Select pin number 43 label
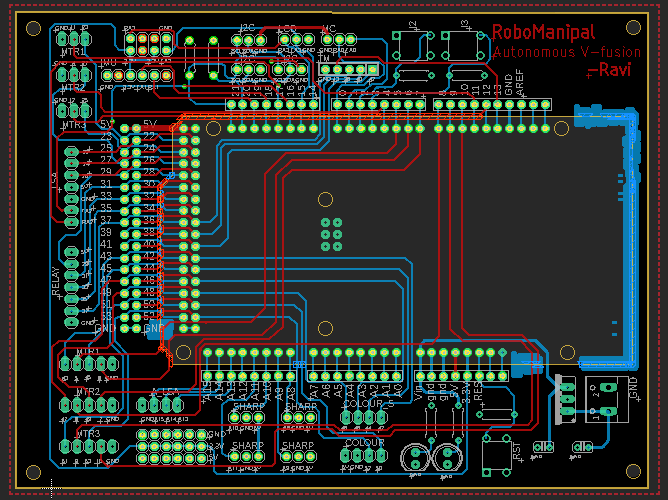Image resolution: width=668 pixels, height=500 pixels. 106,256
